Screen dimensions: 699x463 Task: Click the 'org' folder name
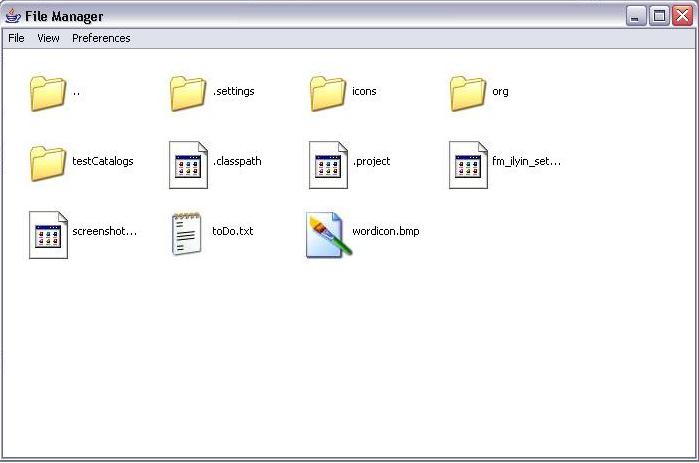point(500,92)
